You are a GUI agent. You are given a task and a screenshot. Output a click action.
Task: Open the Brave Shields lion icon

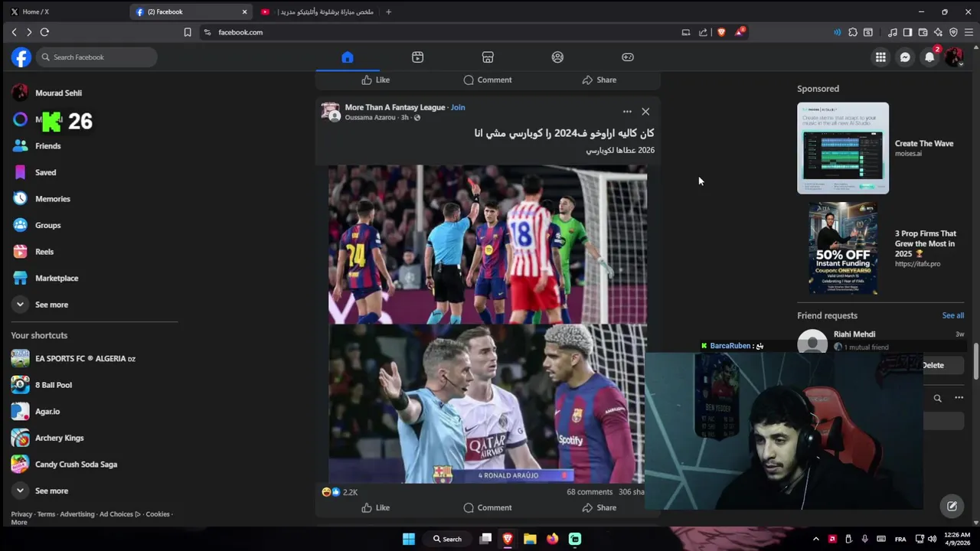721,32
